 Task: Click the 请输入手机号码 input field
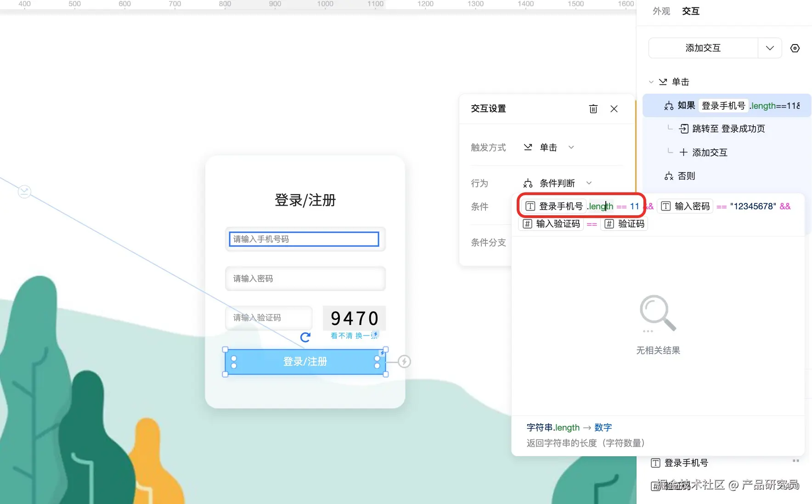coord(304,239)
